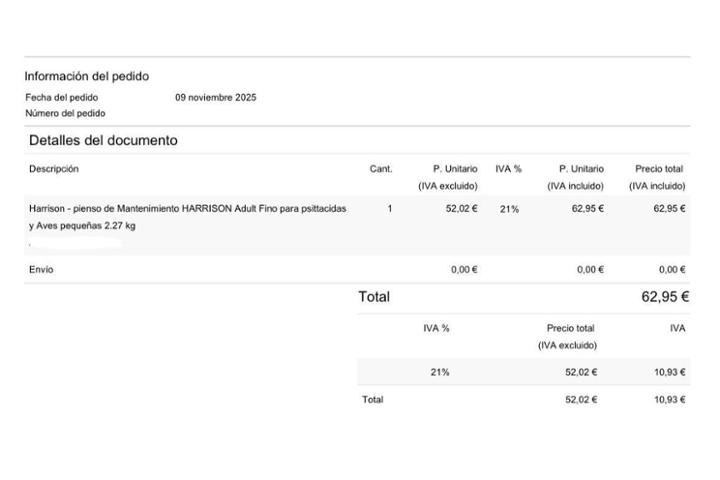Click the 'IVA %' column header in the details table
This screenshot has width=720, height=480.
(508, 169)
